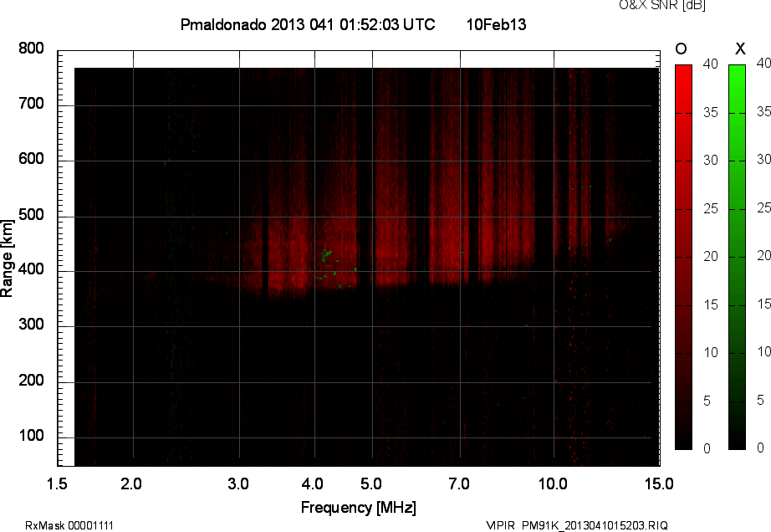Click the 10.0 MHz frequency axis tick

553,483
